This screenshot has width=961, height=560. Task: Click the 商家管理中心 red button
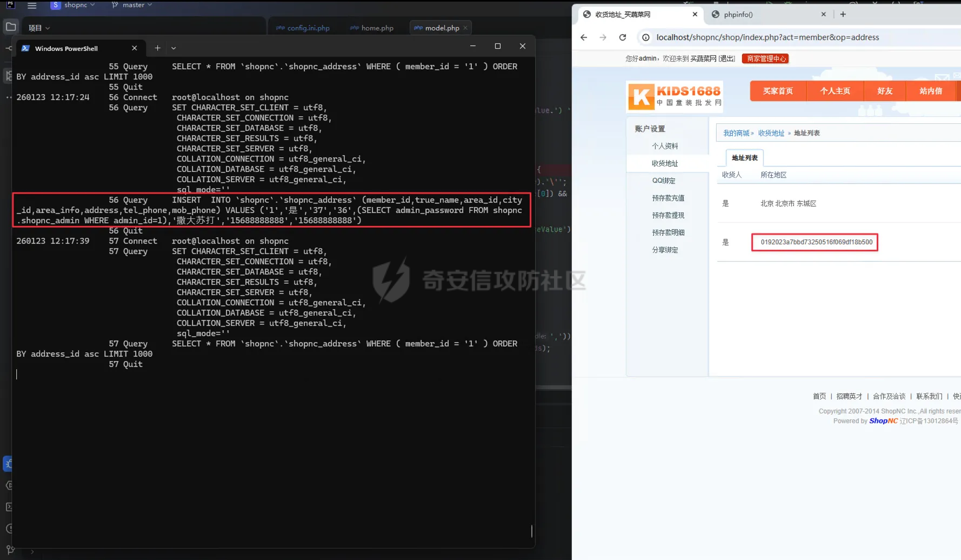coord(765,59)
